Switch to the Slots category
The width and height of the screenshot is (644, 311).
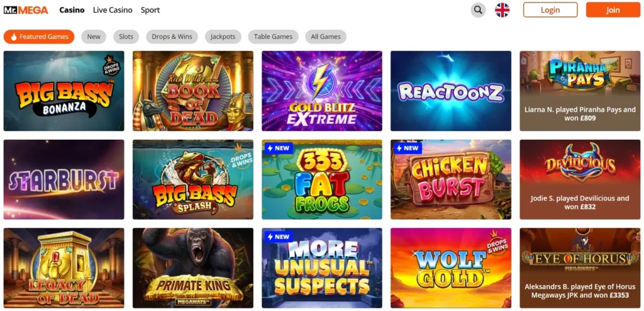pyautogui.click(x=126, y=37)
